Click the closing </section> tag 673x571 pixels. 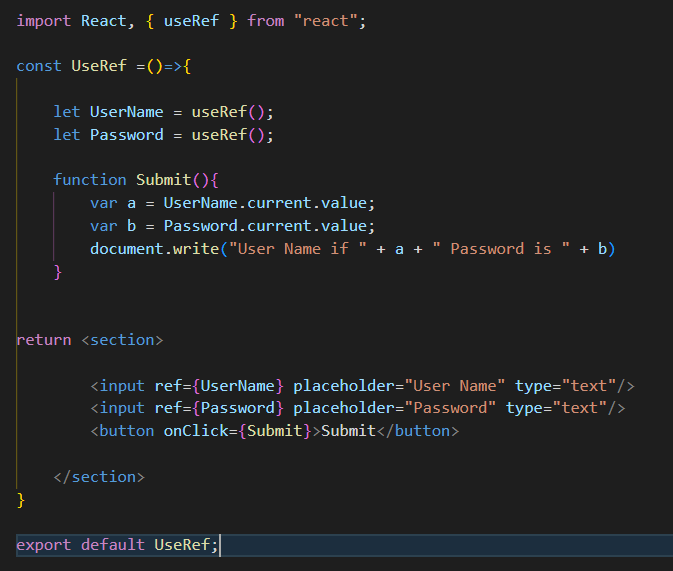pos(99,477)
